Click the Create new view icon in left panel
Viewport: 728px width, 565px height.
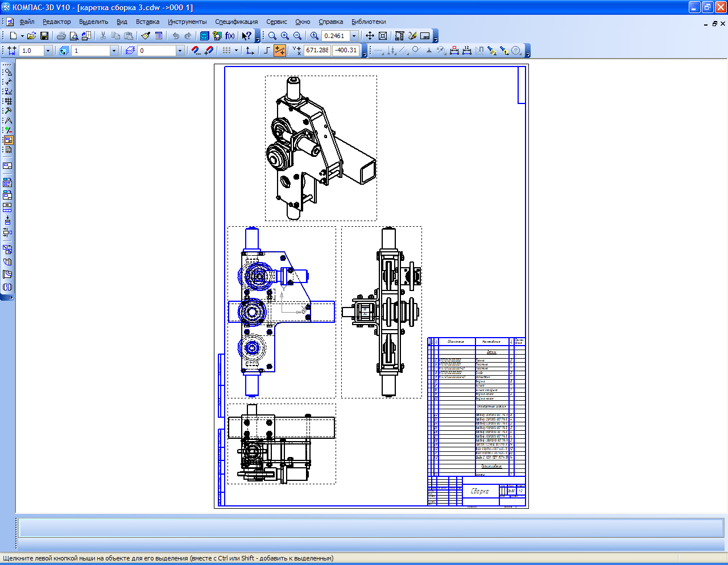click(x=8, y=166)
